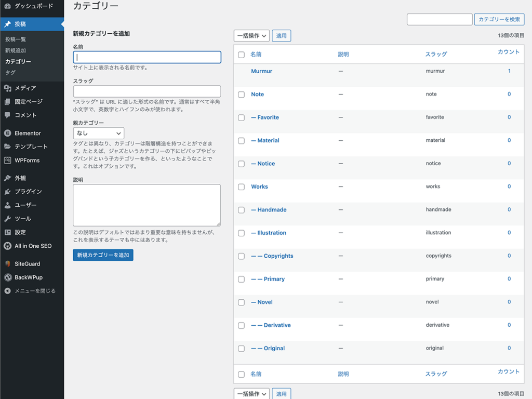Focus the category search input field
This screenshot has height=399, width=532.
tap(439, 19)
